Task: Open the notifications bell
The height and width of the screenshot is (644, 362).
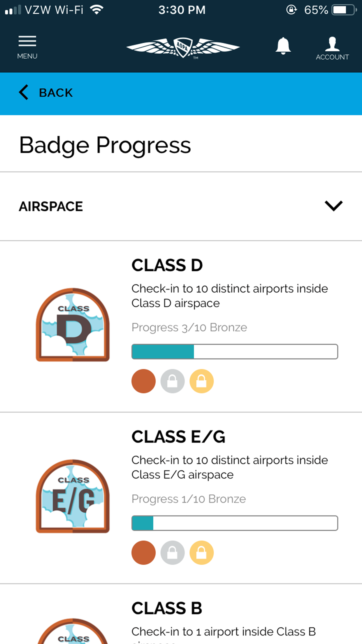Action: pos(283,46)
